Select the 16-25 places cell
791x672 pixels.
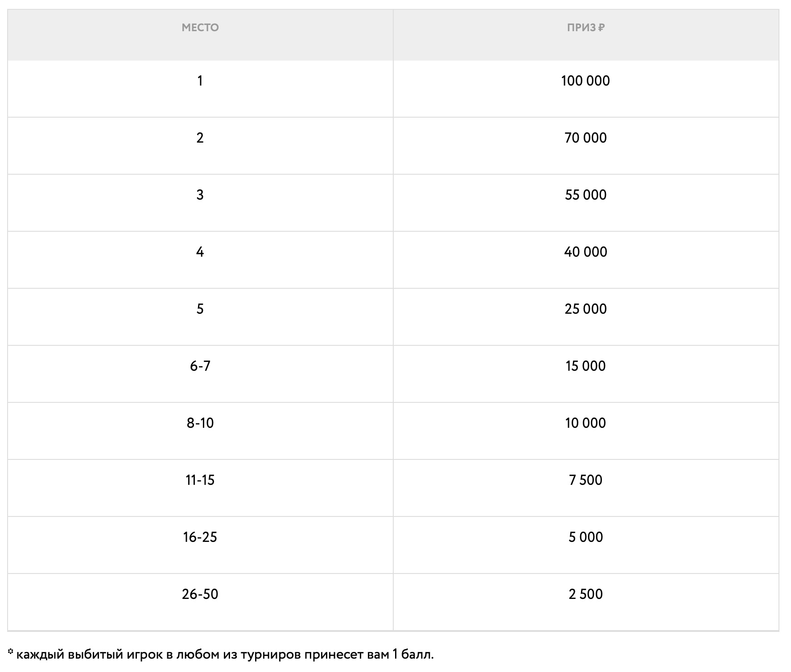[x=200, y=537]
